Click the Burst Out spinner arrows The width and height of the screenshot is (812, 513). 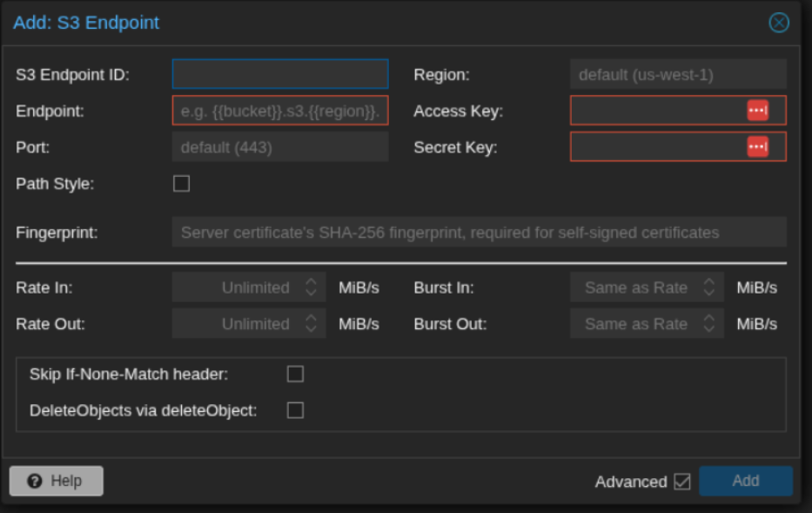[709, 323]
